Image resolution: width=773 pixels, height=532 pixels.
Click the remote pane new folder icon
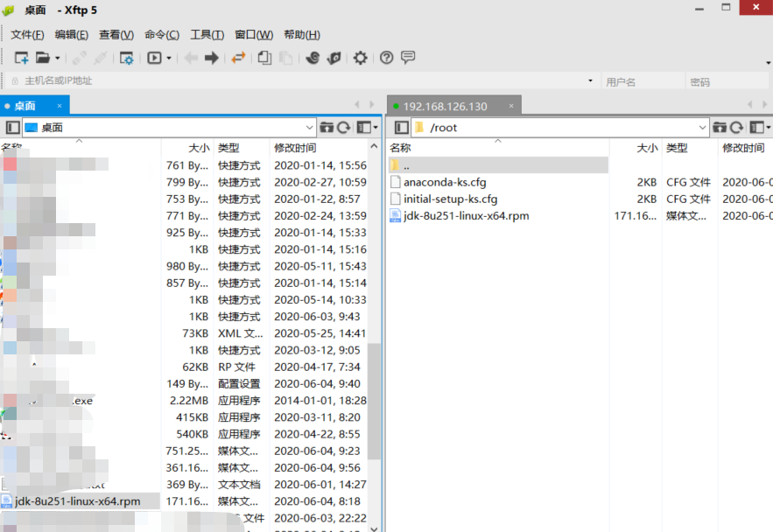720,128
